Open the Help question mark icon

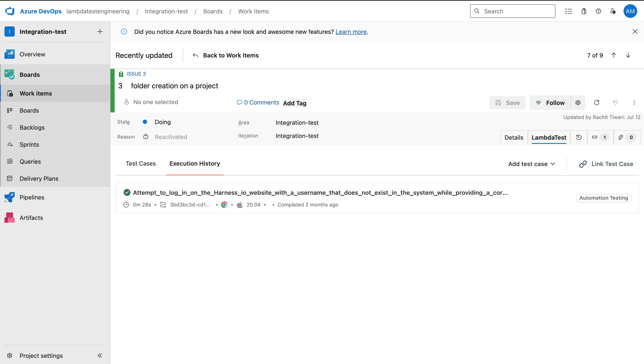point(598,11)
